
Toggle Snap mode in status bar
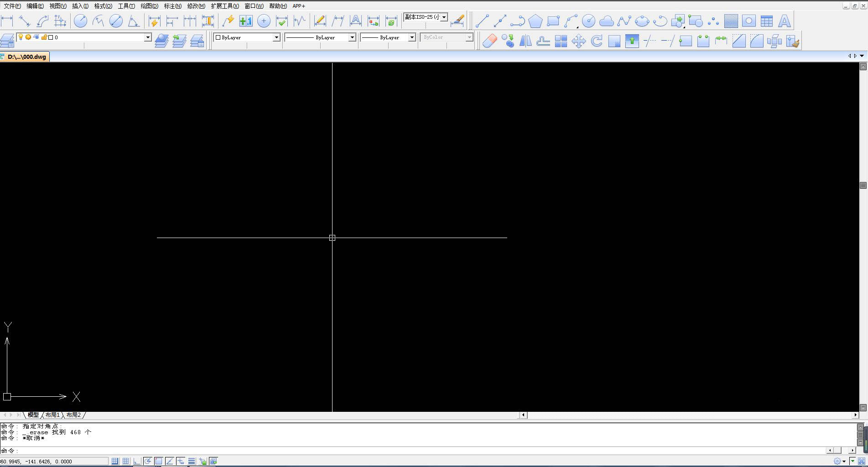click(x=115, y=461)
